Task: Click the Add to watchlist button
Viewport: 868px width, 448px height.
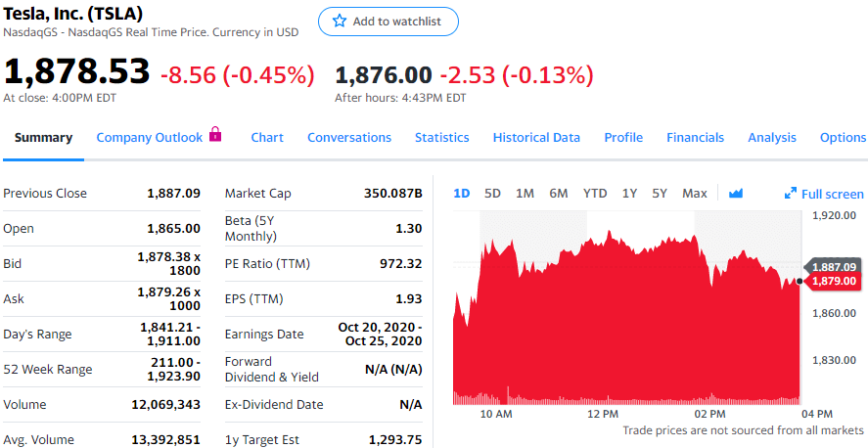Action: 388,22
